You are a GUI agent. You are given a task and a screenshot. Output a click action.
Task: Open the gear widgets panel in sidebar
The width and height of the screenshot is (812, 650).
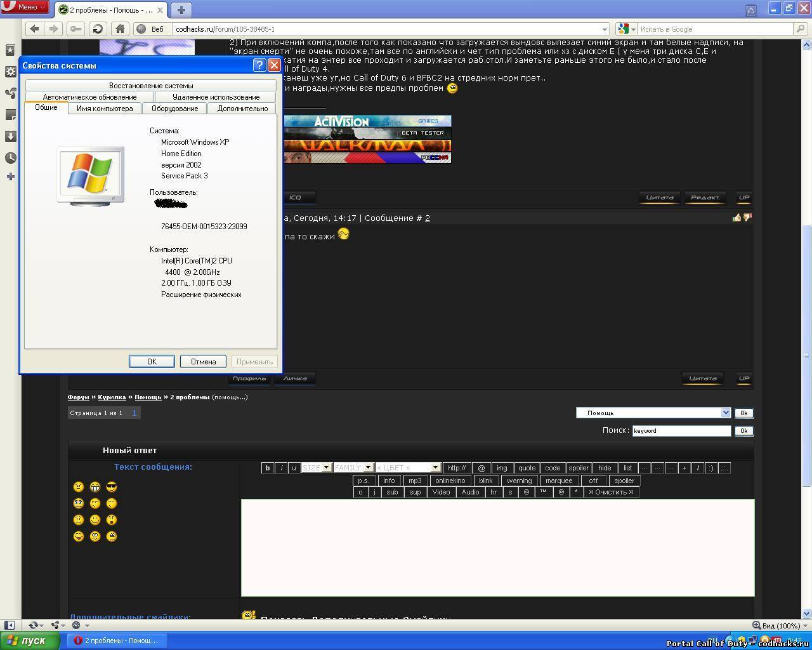coord(10,72)
